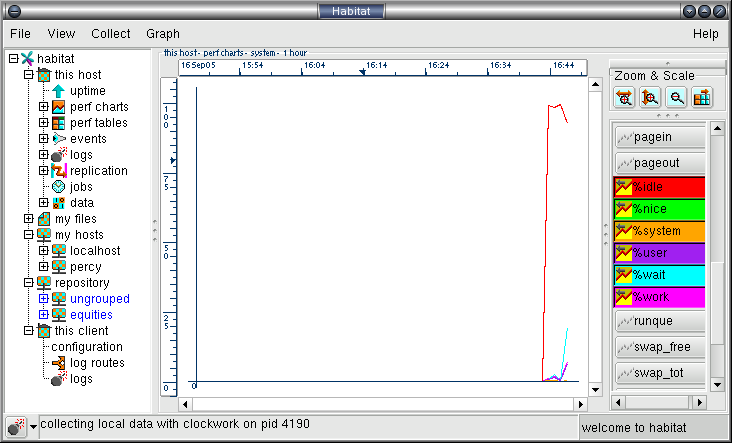Click the perf tables icon
The height and width of the screenshot is (443, 732).
pyautogui.click(x=58, y=123)
